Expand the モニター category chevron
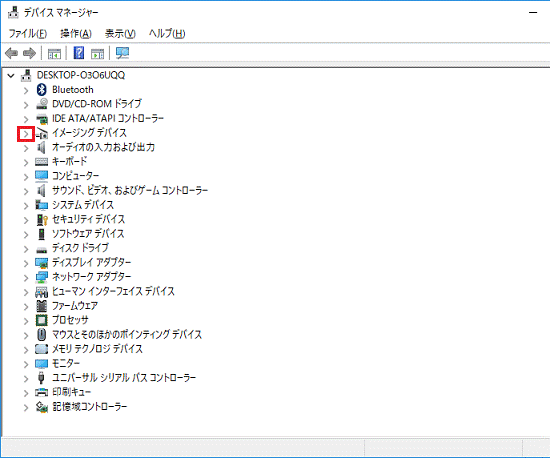 click(x=26, y=364)
